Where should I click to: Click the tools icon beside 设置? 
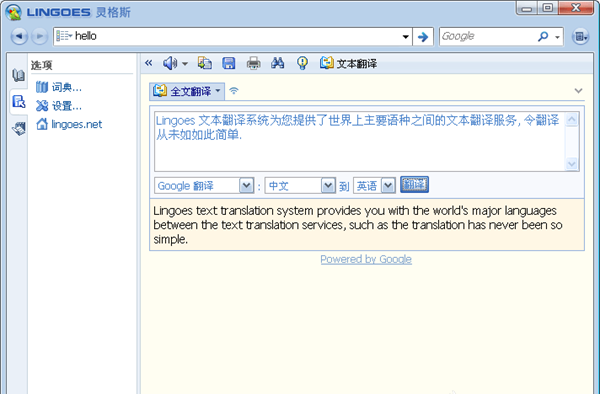(x=42, y=106)
